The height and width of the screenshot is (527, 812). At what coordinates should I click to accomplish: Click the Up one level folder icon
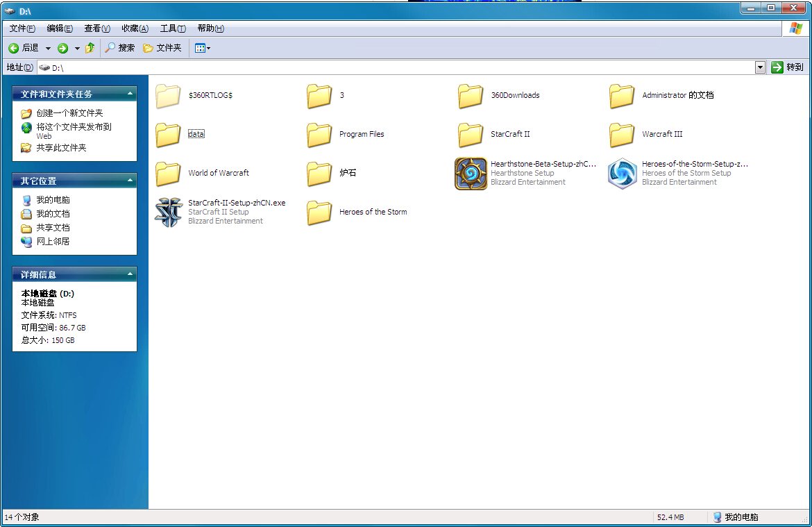90,48
